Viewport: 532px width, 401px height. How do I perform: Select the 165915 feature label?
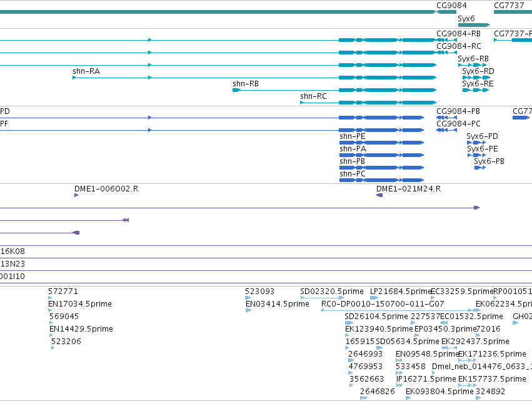coord(360,342)
